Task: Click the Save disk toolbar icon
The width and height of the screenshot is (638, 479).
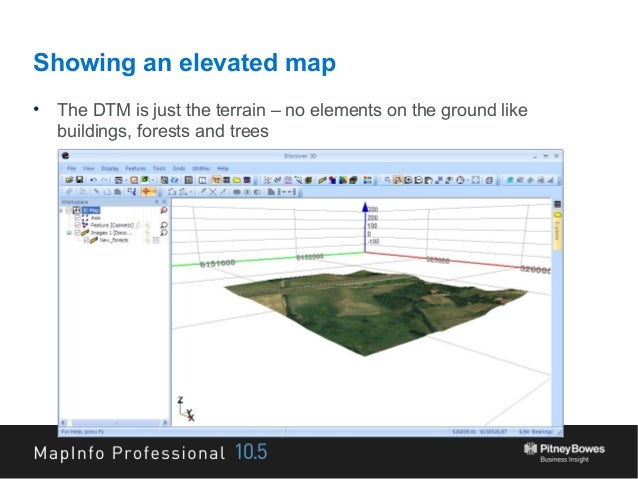Action: [80, 180]
